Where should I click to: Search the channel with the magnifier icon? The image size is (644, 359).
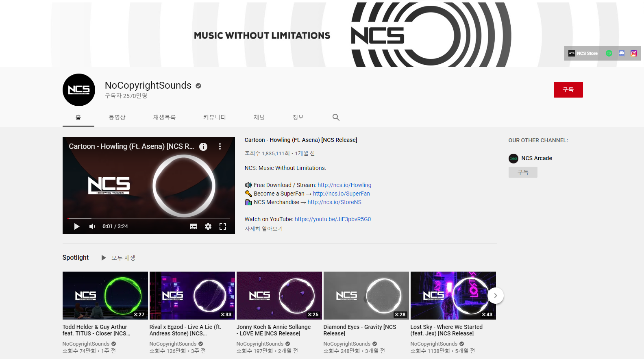336,117
